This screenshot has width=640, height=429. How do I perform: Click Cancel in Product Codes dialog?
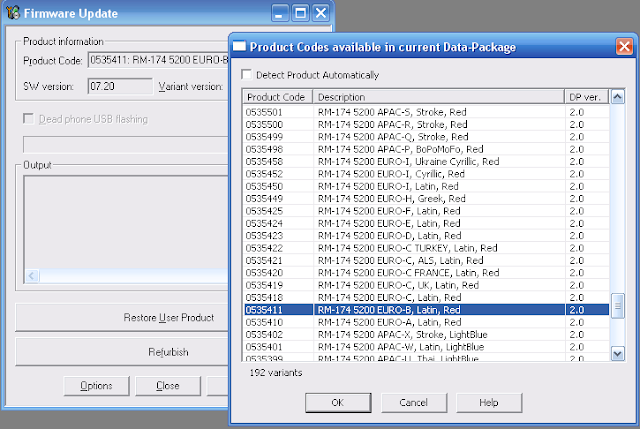click(413, 403)
